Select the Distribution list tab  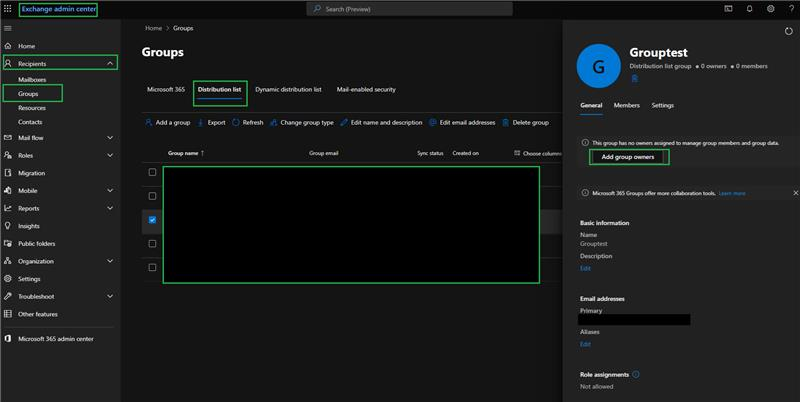click(219, 89)
